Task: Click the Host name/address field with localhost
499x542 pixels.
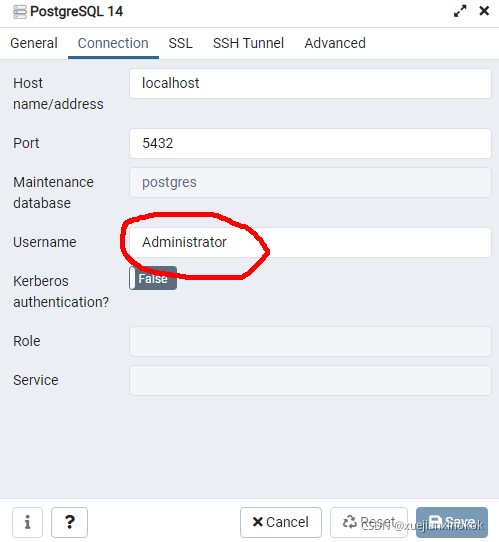Action: pyautogui.click(x=310, y=83)
